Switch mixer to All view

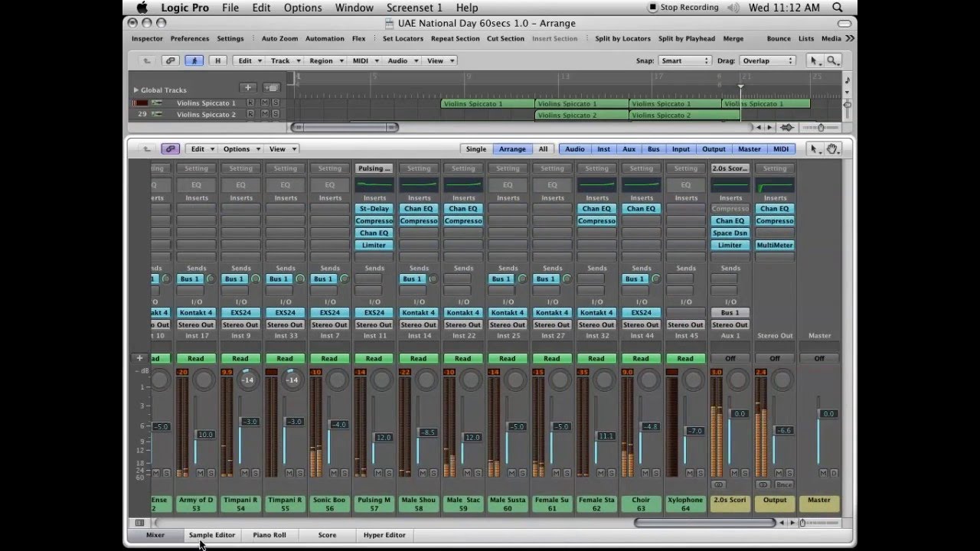(543, 149)
